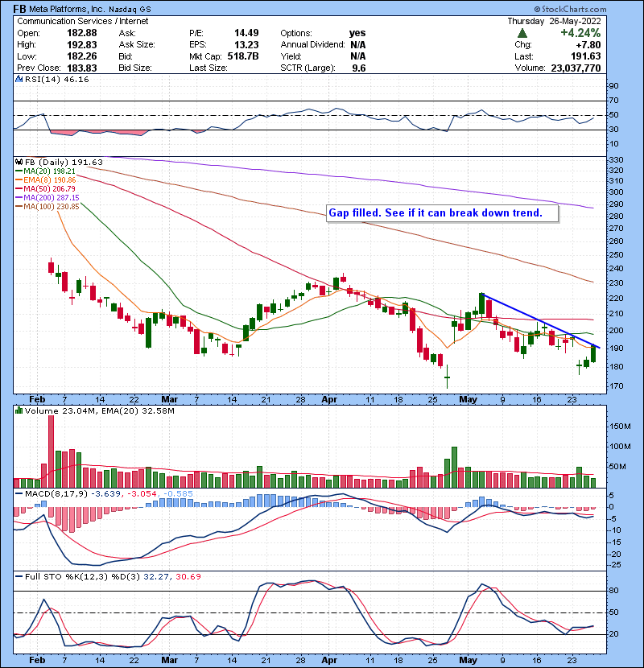Click the 100M tick on the volume axis
The height and width of the screenshot is (668, 644).
620,447
